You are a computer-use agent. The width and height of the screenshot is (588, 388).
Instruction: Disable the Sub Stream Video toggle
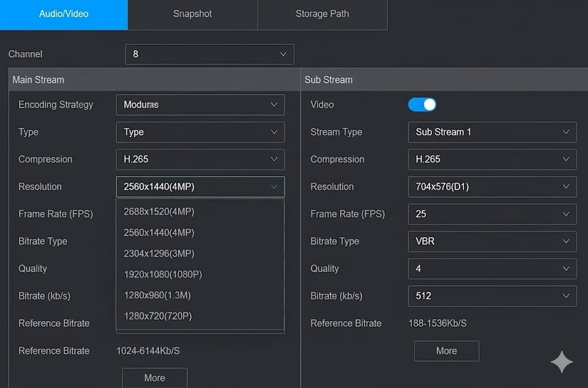pos(422,104)
